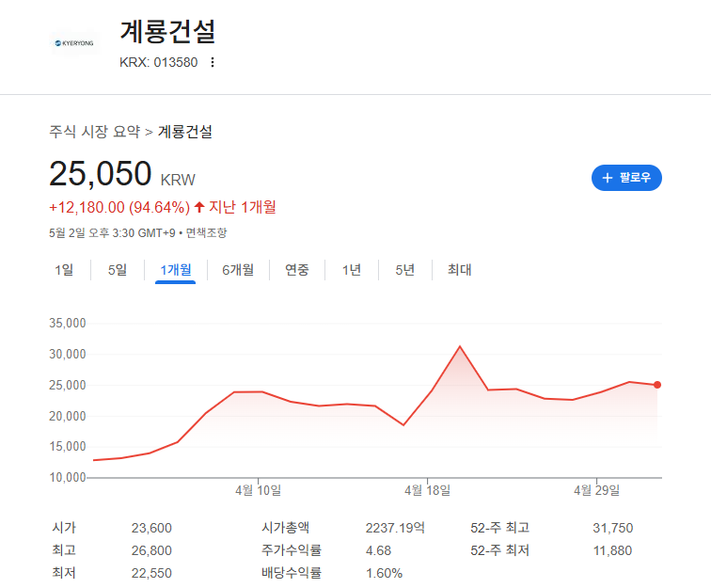Click the 10,000 y-axis label
This screenshot has height=588, width=711.
pyautogui.click(x=68, y=478)
